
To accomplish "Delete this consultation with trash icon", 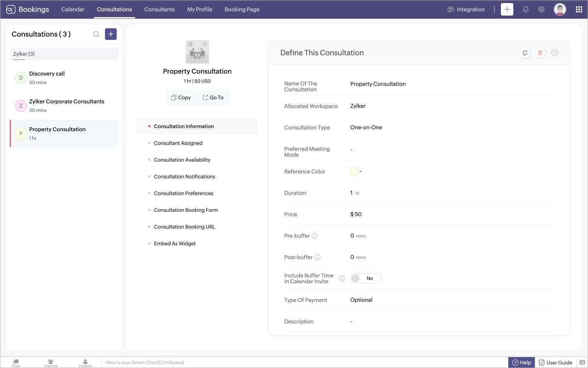I will 540,53.
